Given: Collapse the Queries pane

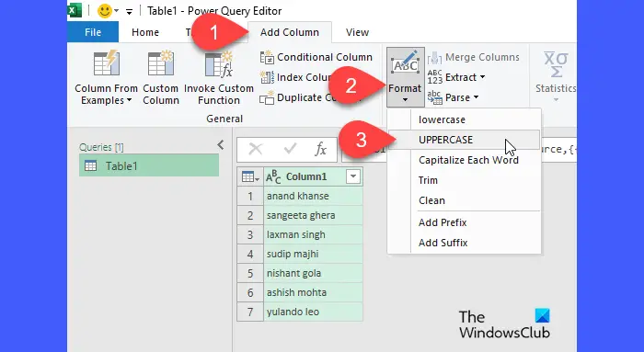Looking at the screenshot, I should click(x=221, y=145).
